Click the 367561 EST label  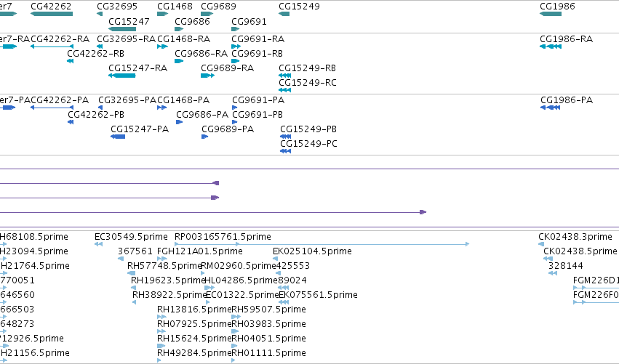[135, 251]
